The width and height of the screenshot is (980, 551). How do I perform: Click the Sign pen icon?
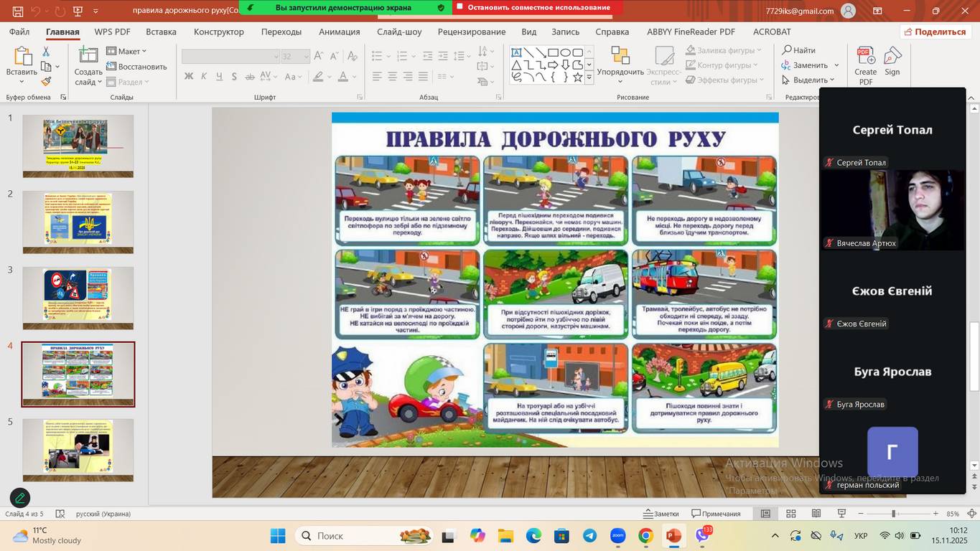892,65
